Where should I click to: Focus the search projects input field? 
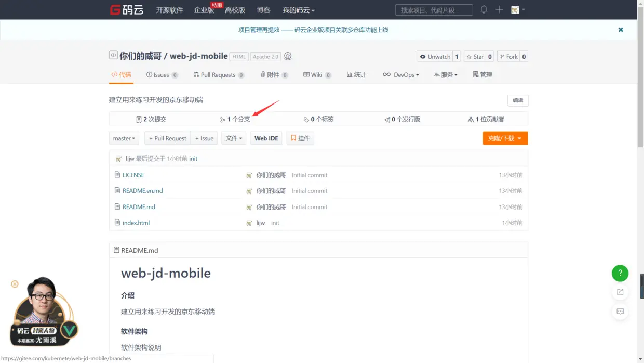coord(434,10)
